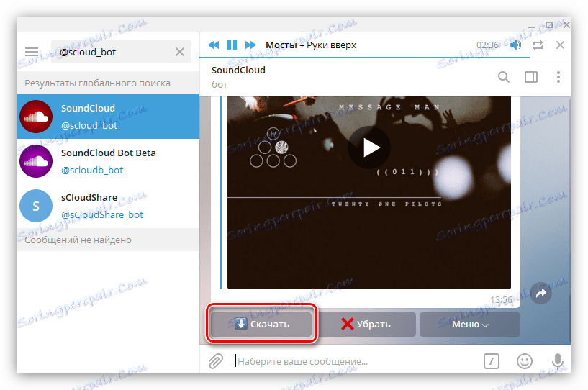Search within the SoundCloud chat
588x390 pixels.
click(504, 77)
